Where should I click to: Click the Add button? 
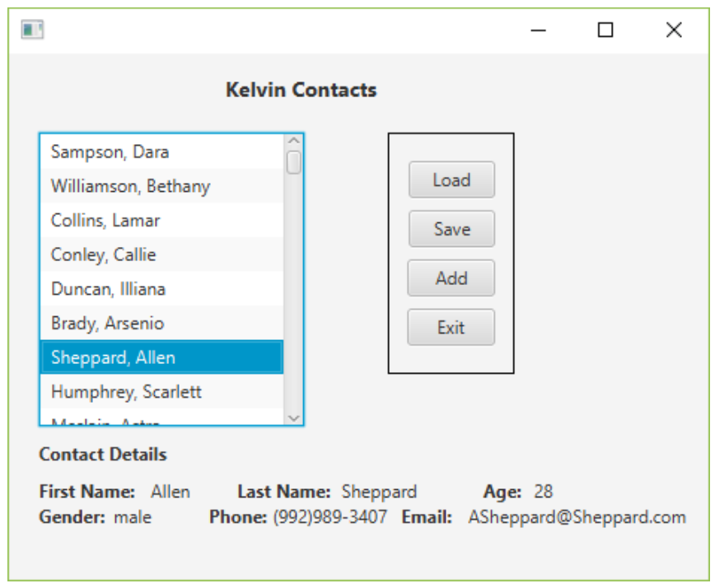[x=451, y=278]
